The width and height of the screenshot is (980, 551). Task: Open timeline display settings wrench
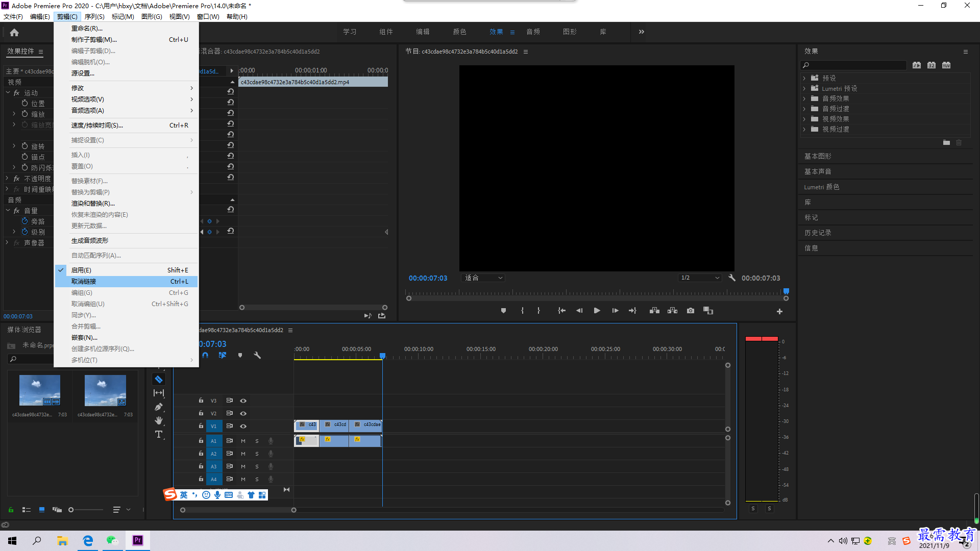click(257, 355)
